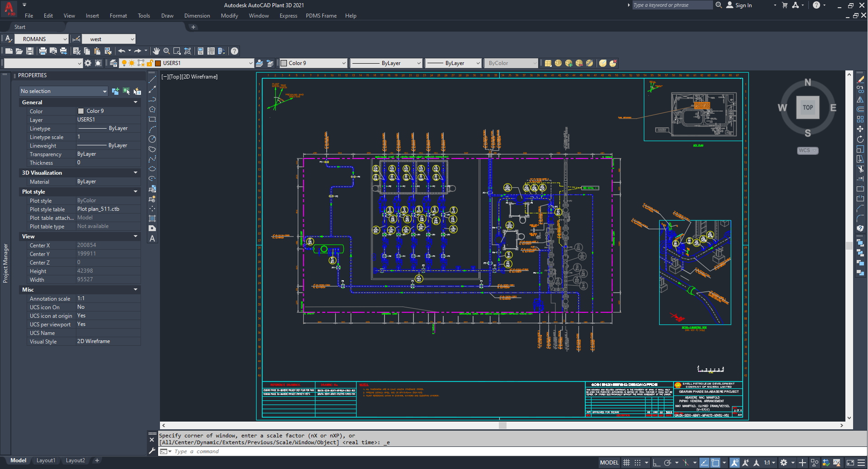Click the Plot printer icon

click(x=43, y=51)
